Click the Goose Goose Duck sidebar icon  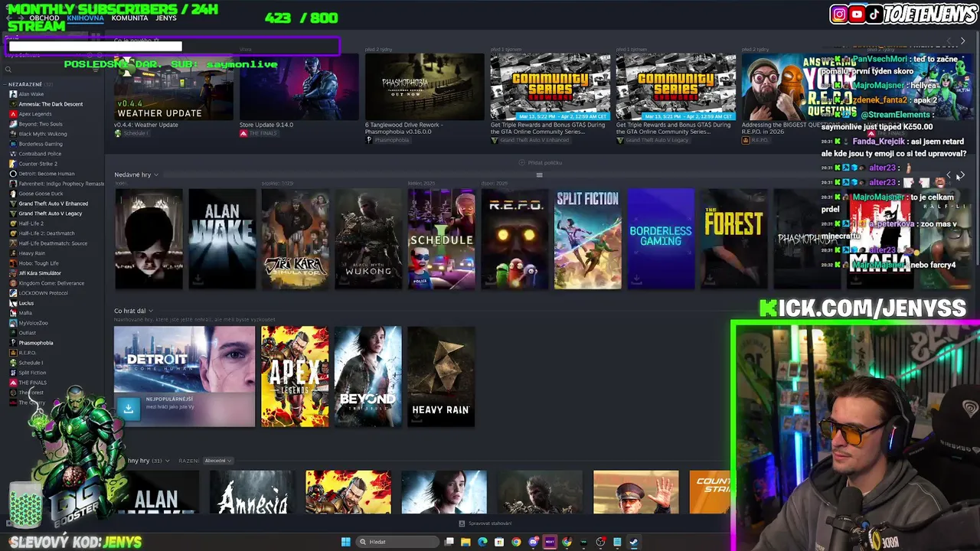click(x=13, y=194)
